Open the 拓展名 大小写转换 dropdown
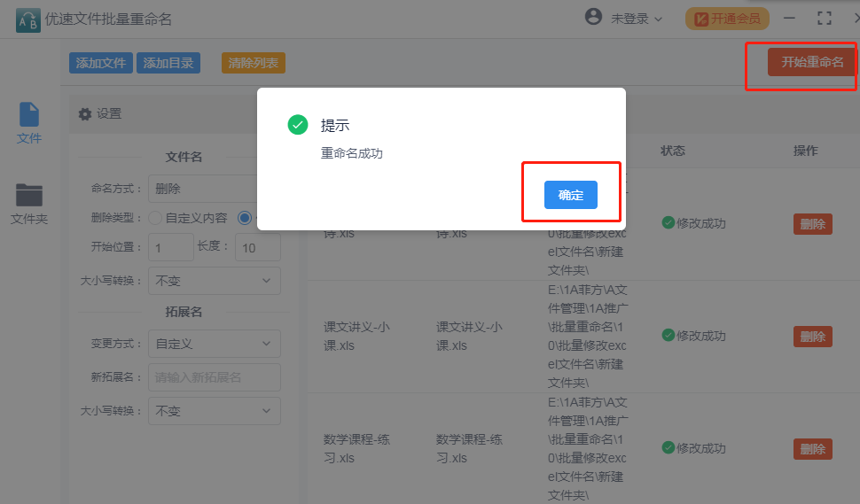 tap(215, 411)
